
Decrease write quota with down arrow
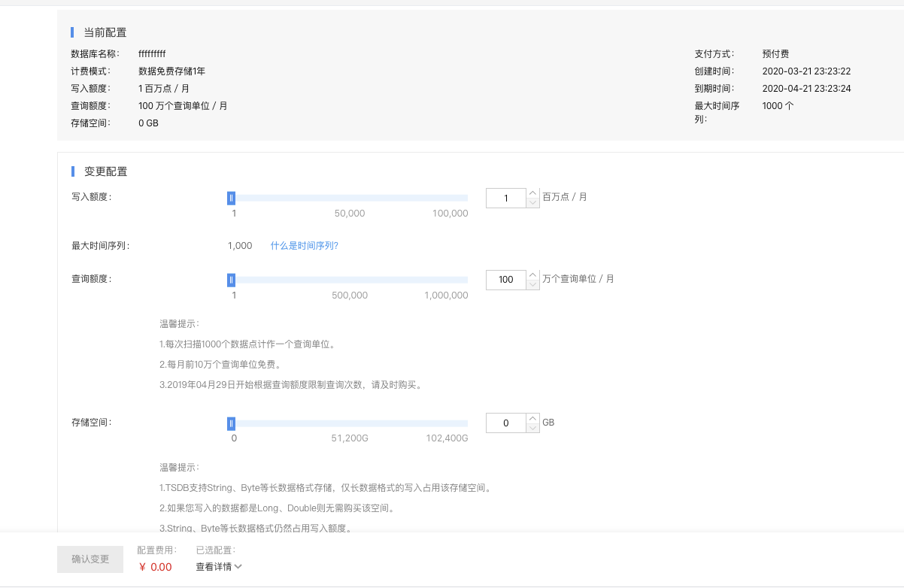(x=532, y=203)
